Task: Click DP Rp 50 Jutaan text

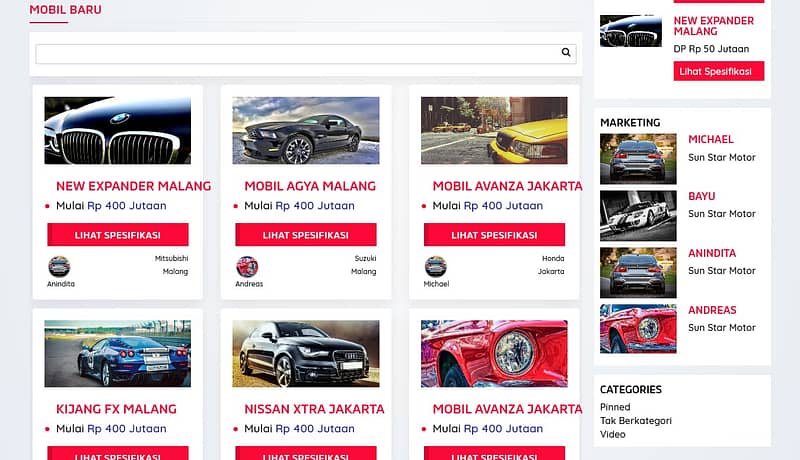Action: 711,49
